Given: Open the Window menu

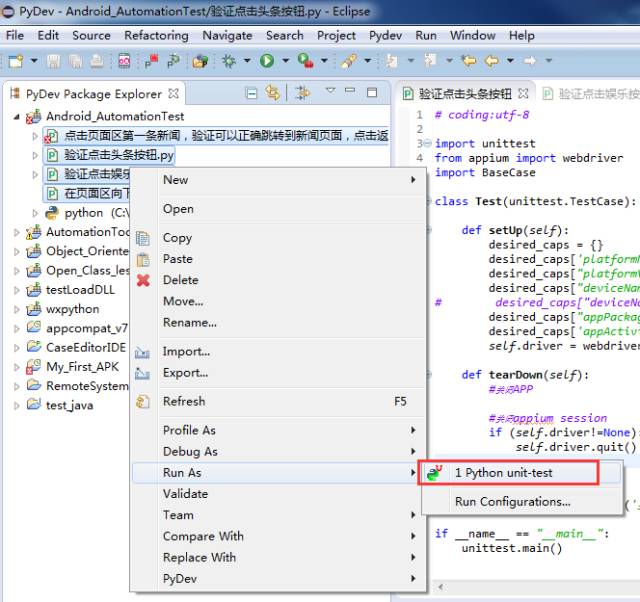Looking at the screenshot, I should click(x=473, y=36).
